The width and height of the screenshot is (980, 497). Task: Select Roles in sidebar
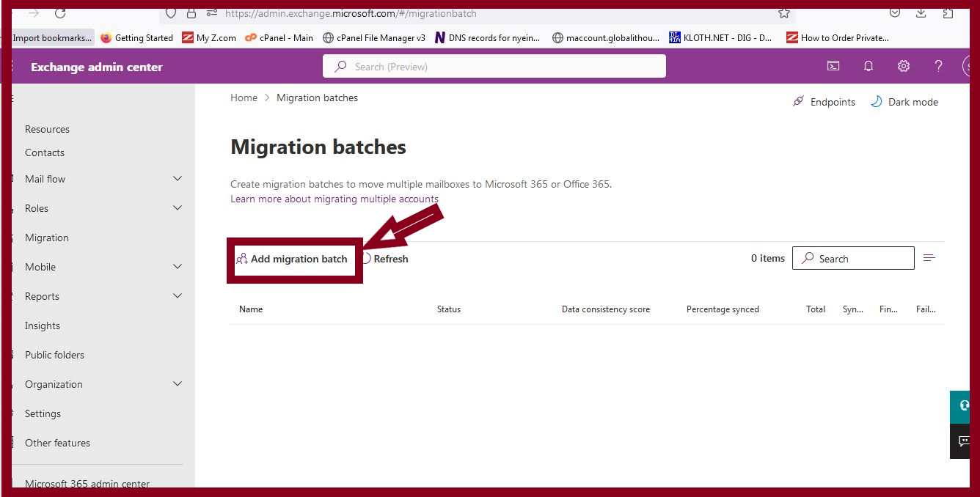point(37,208)
